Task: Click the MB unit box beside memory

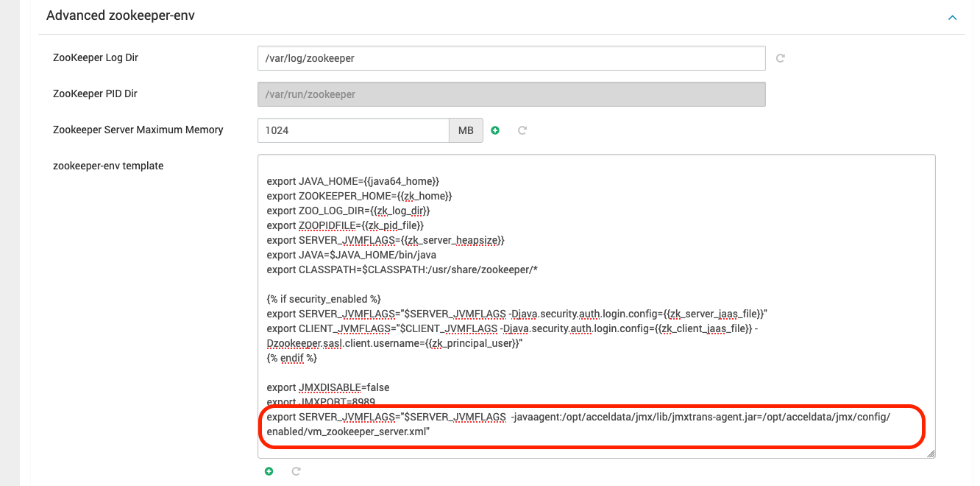Action: pos(466,130)
